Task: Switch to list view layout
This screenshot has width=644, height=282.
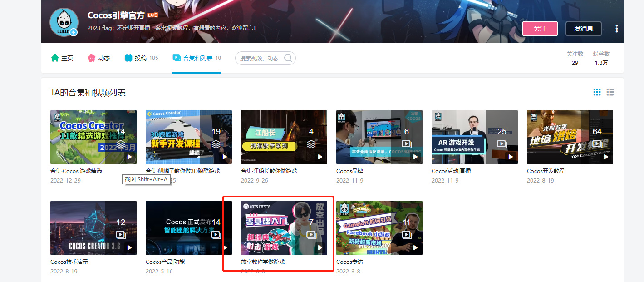Action: [610, 92]
